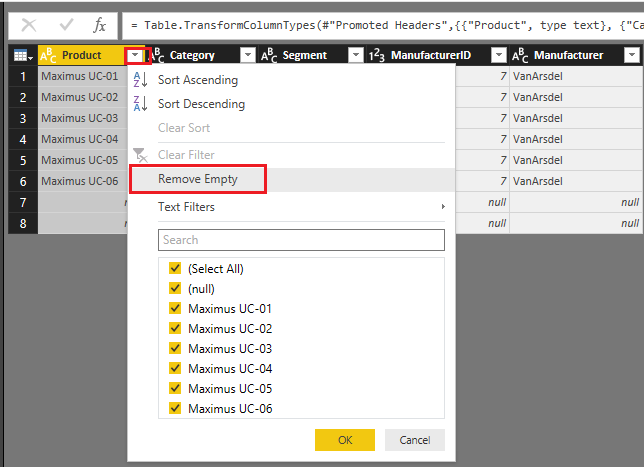Click VanArsdel cell in row 1
This screenshot has height=467, width=644.
[x=576, y=76]
